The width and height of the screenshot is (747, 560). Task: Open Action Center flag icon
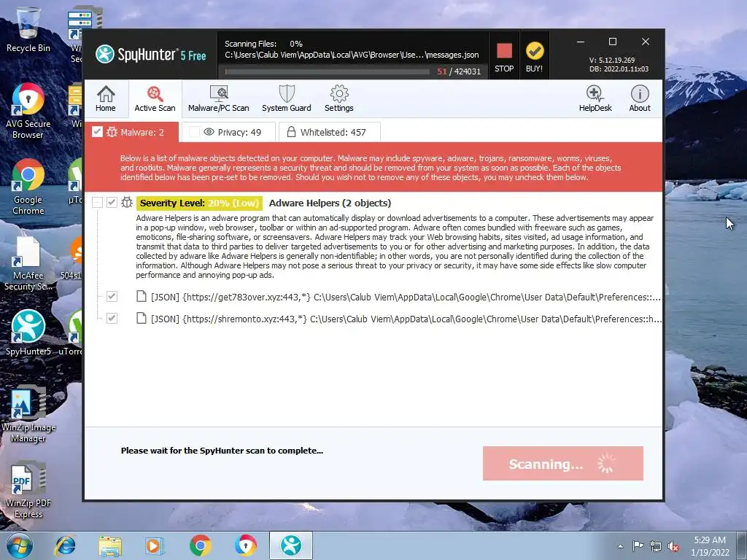638,545
